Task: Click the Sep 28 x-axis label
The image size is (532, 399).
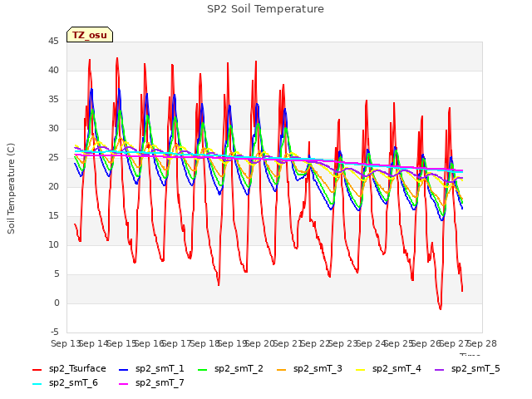Action: coord(482,344)
